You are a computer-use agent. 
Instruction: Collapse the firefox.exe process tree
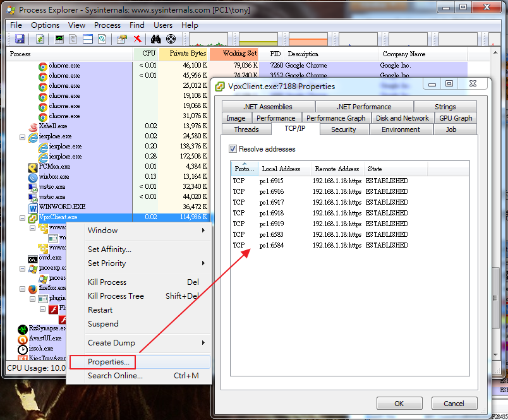click(22, 289)
